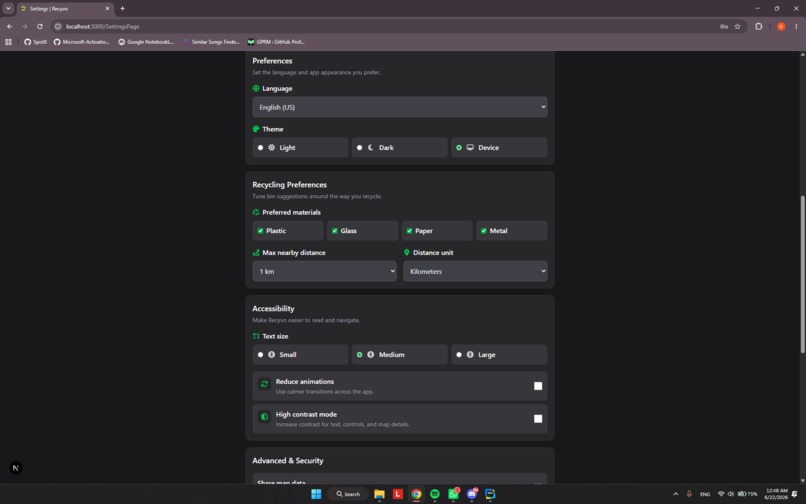The width and height of the screenshot is (806, 504).
Task: Open the Language dropdown
Action: 399,107
